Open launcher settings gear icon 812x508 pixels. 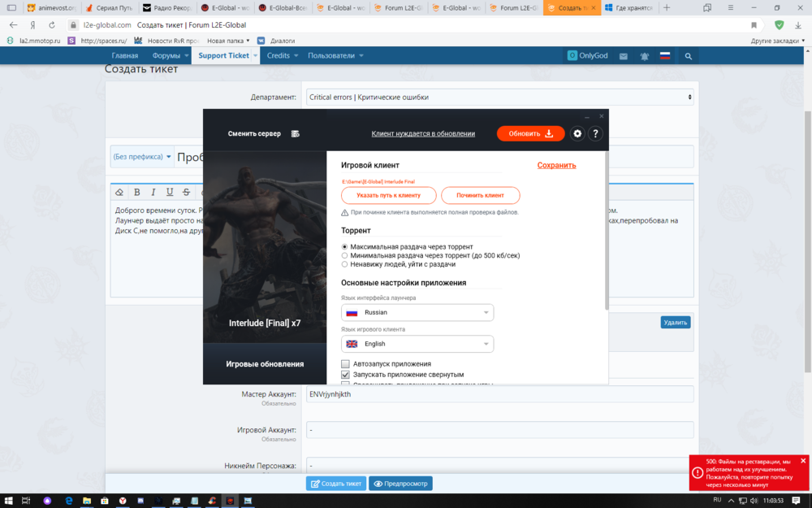click(x=577, y=134)
